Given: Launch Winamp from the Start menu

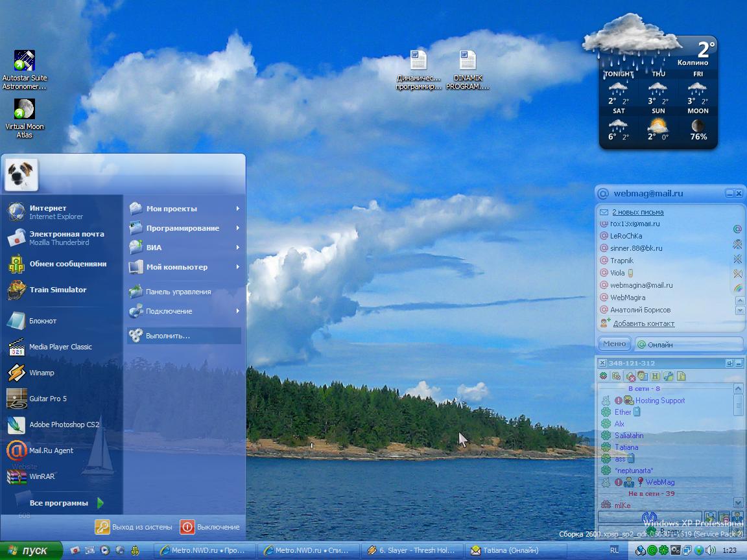Looking at the screenshot, I should [41, 373].
